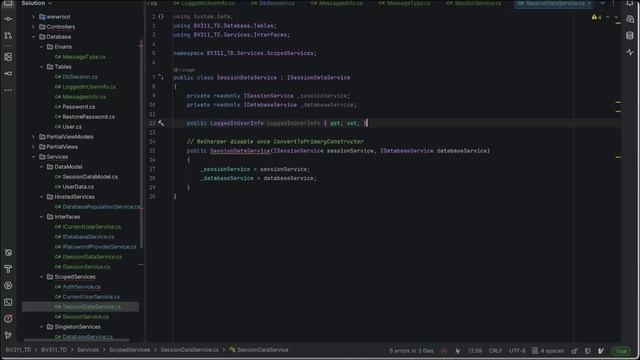The image size is (640, 360).
Task: Click the power save icon in the status bar
Action: coord(458,351)
